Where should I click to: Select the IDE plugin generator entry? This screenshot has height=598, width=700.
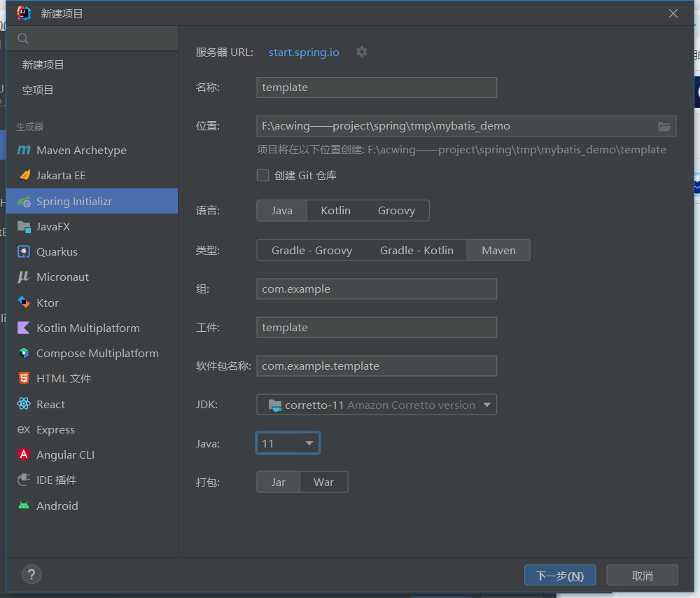point(92,480)
